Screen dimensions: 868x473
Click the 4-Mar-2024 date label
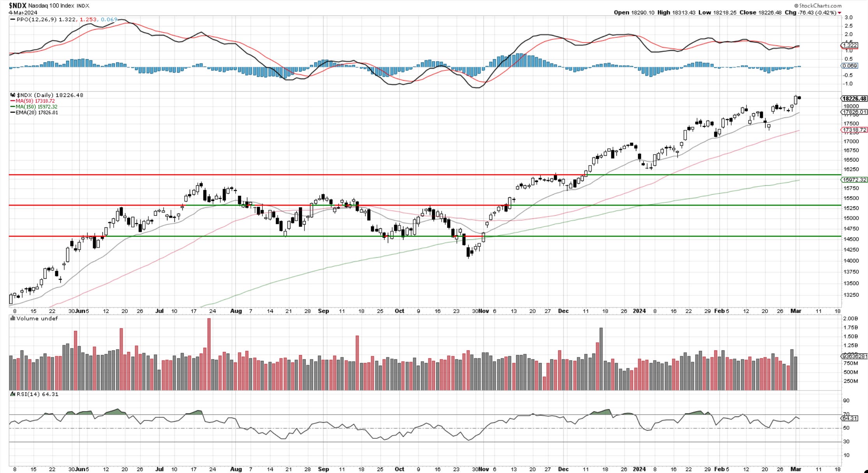coord(23,12)
